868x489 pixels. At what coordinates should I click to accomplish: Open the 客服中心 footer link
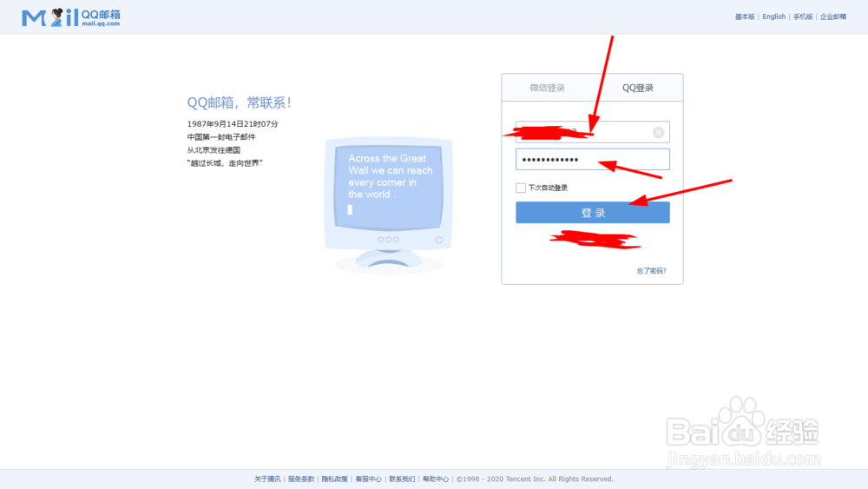pos(368,479)
